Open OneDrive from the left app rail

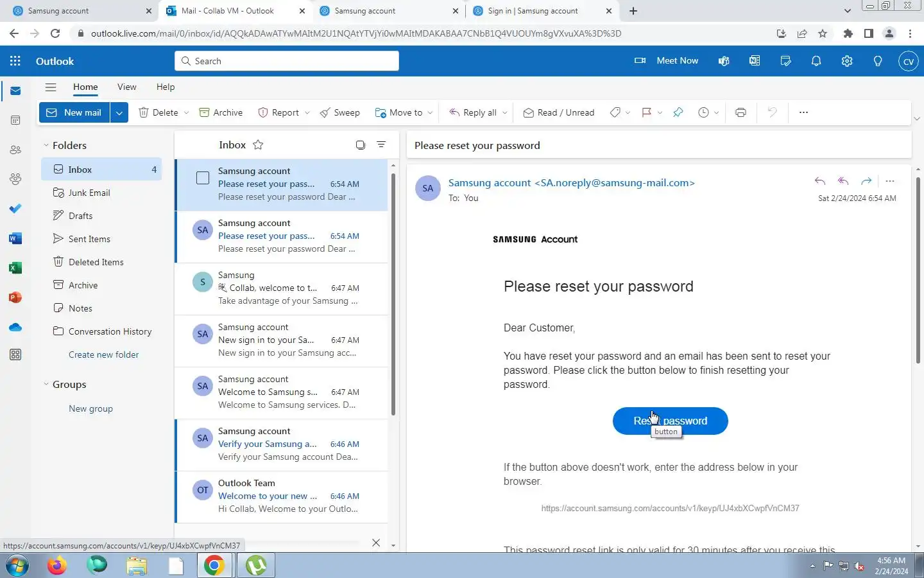(15, 327)
